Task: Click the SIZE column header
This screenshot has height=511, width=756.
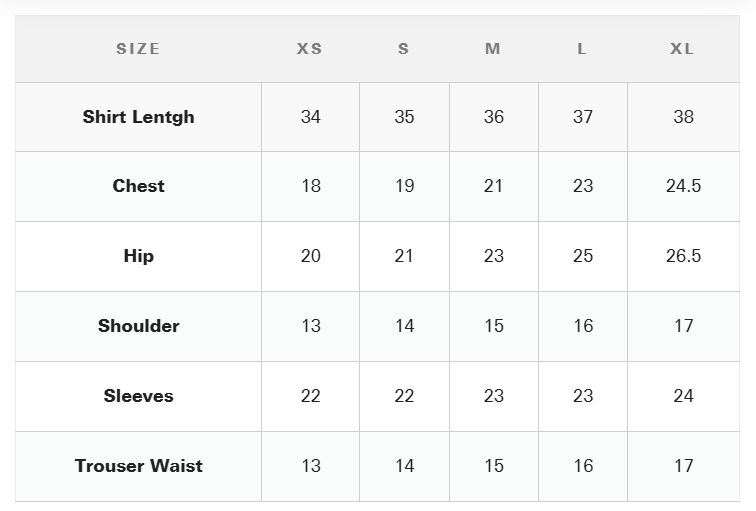Action: 138,49
